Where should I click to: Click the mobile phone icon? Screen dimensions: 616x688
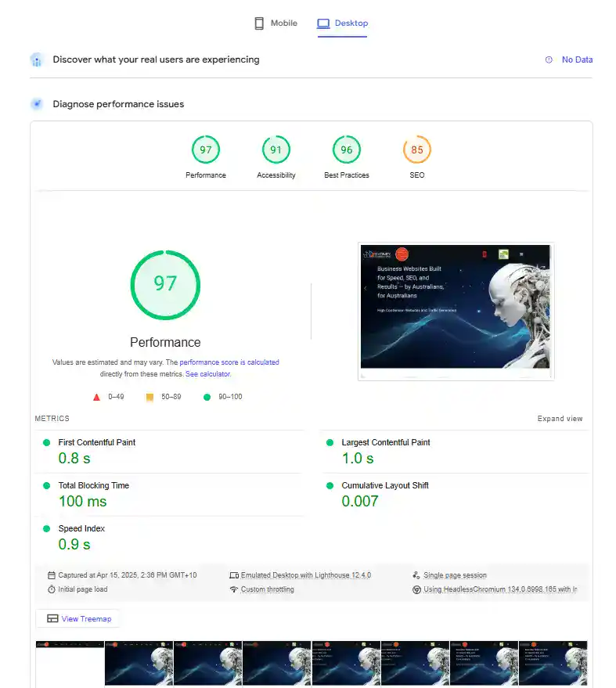click(259, 23)
